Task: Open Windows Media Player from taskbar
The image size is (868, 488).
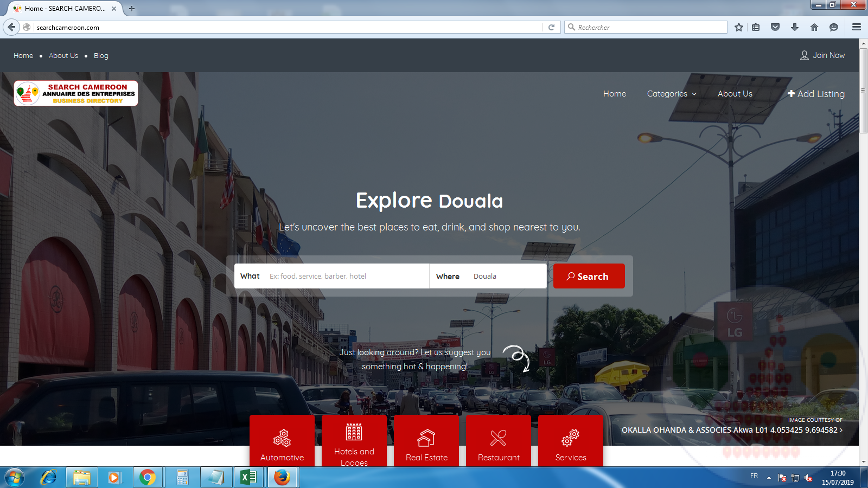Action: pos(114,478)
